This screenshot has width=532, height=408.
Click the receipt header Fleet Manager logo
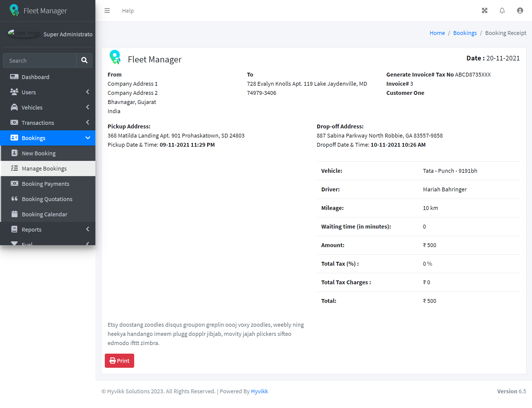pos(115,57)
